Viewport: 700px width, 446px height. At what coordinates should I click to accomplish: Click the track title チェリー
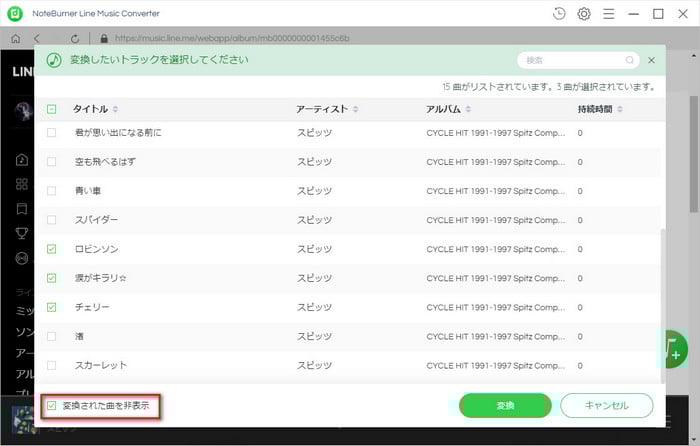[92, 307]
